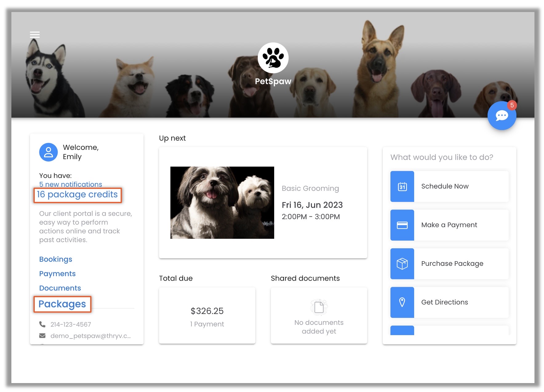Click the phone icon beside 214-123-4567
Viewport: 544px width, 392px height.
(x=42, y=324)
